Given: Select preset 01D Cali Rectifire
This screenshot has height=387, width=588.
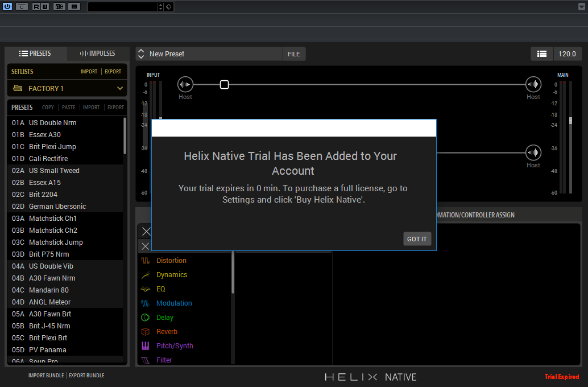Looking at the screenshot, I should 65,159.
